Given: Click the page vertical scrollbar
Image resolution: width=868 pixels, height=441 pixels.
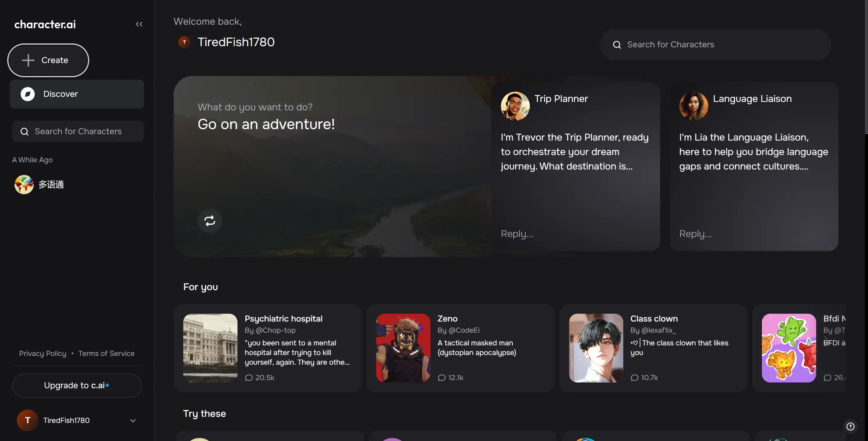Looking at the screenshot, I should click(x=866, y=68).
